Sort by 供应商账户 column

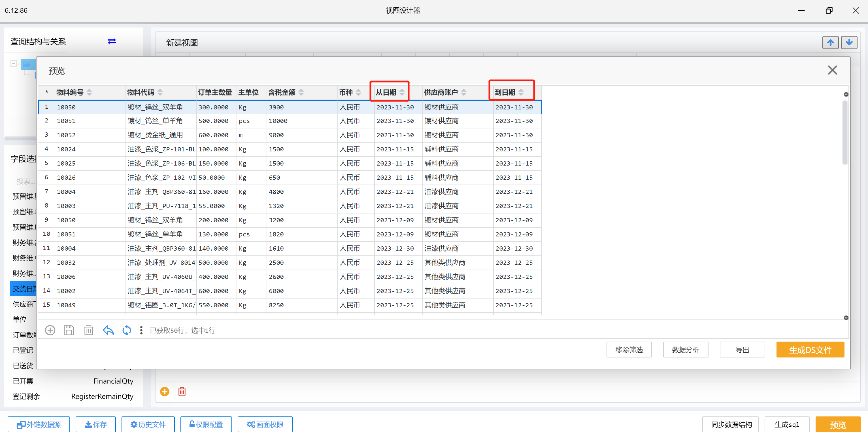tap(464, 92)
